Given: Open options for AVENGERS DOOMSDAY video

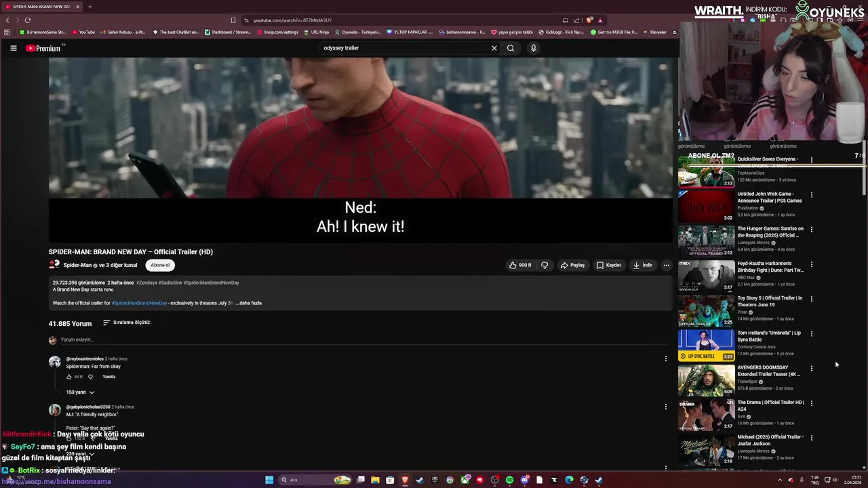Looking at the screenshot, I should (812, 368).
